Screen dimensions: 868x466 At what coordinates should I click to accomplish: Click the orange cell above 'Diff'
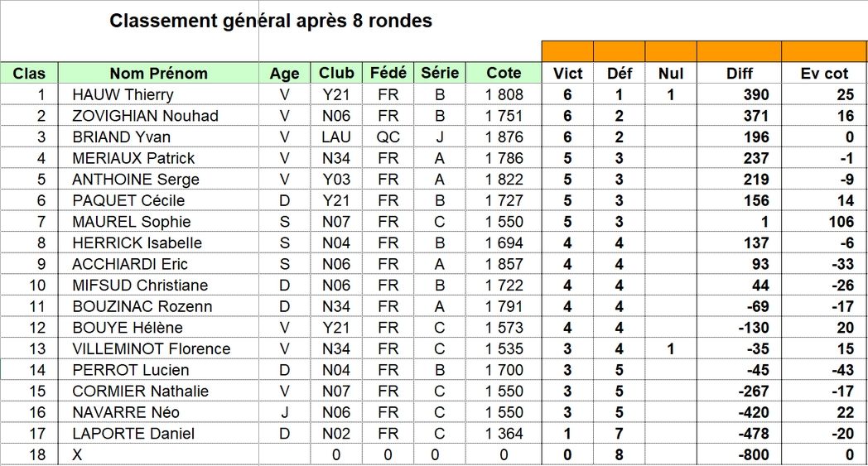pyautogui.click(x=739, y=51)
